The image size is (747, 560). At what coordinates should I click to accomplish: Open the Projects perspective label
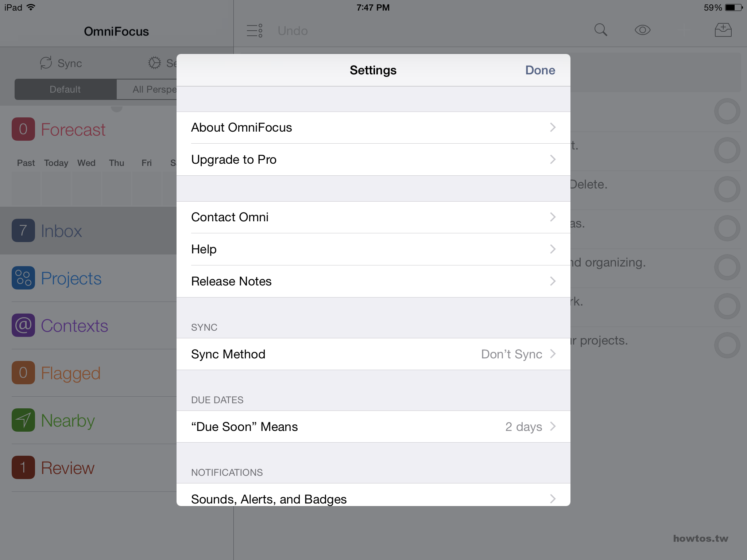click(x=71, y=279)
